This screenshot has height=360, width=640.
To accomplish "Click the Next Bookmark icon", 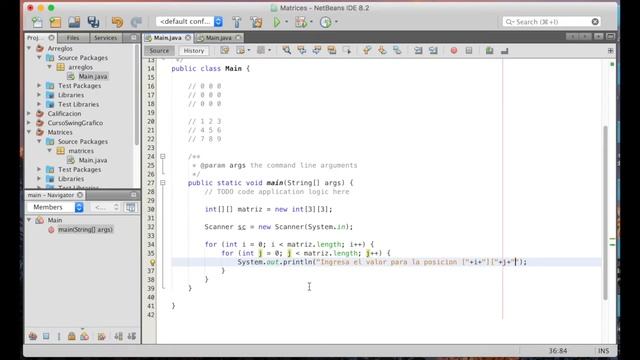I will (382, 51).
